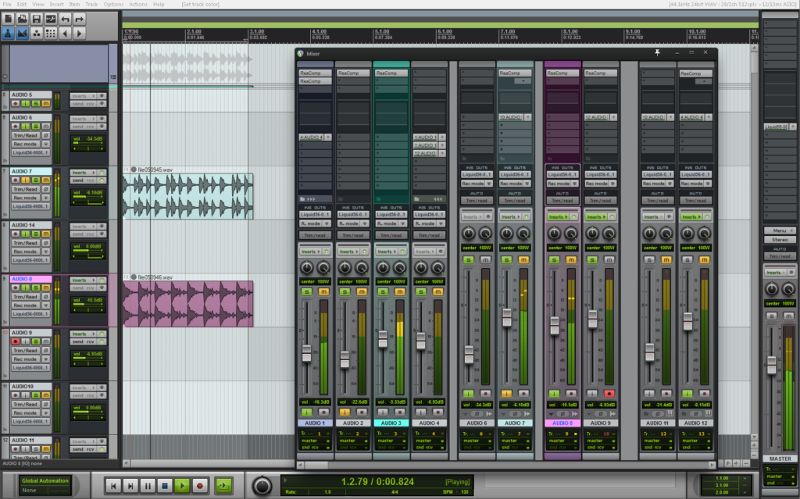Toggle the green repeat button in the transport
800x499 pixels.
pyautogui.click(x=222, y=485)
